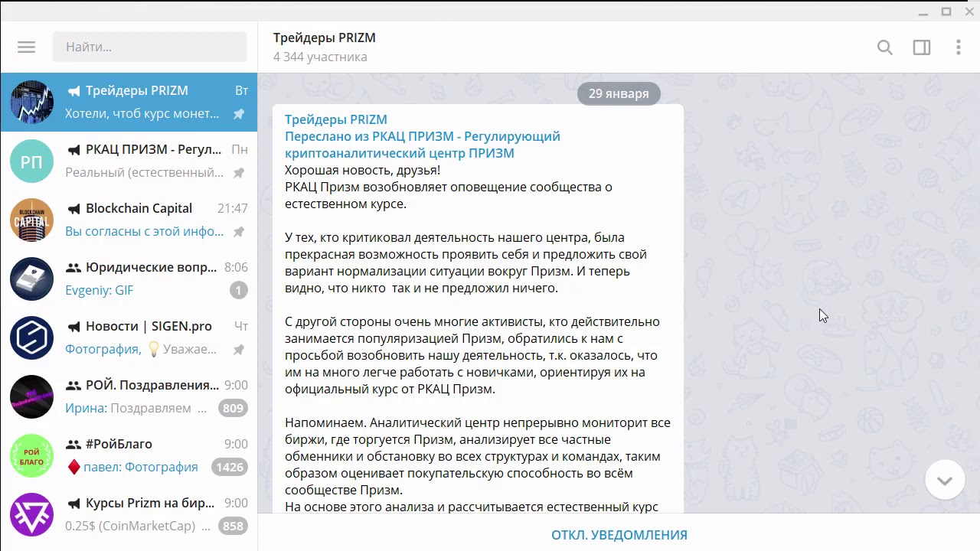Click the pin icon on РКАЦ ПРИЗМ row
This screenshot has width=980, height=551.
(x=239, y=173)
